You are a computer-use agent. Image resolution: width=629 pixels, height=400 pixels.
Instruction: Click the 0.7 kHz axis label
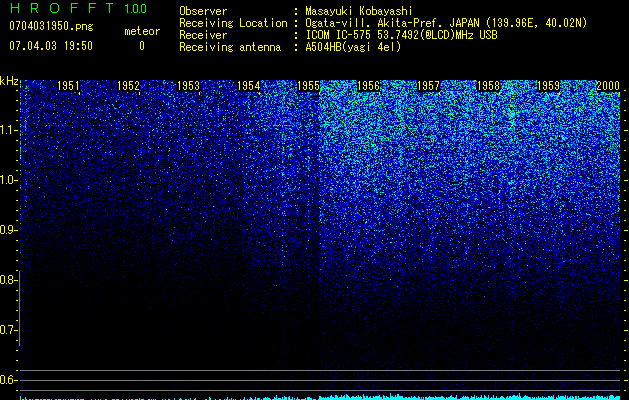click(x=8, y=330)
